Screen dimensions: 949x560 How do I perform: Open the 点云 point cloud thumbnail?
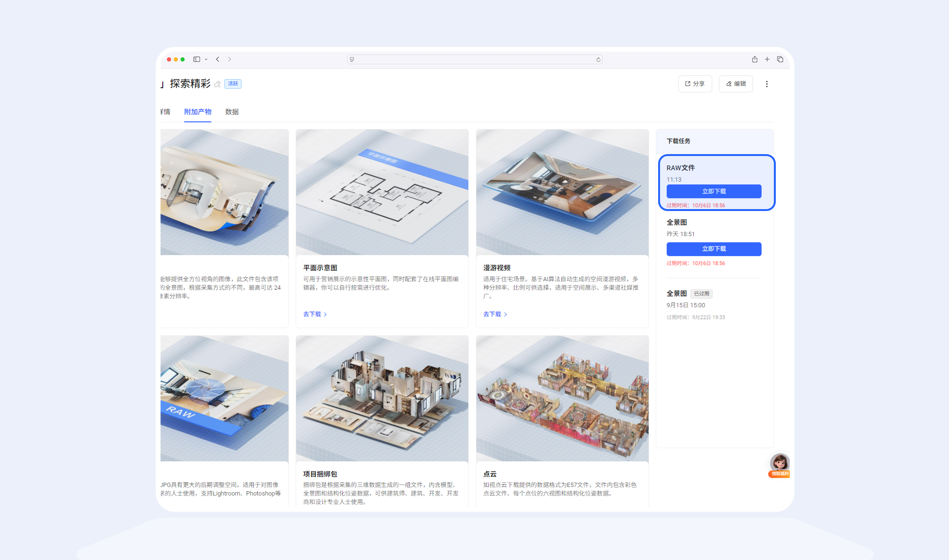coord(562,398)
